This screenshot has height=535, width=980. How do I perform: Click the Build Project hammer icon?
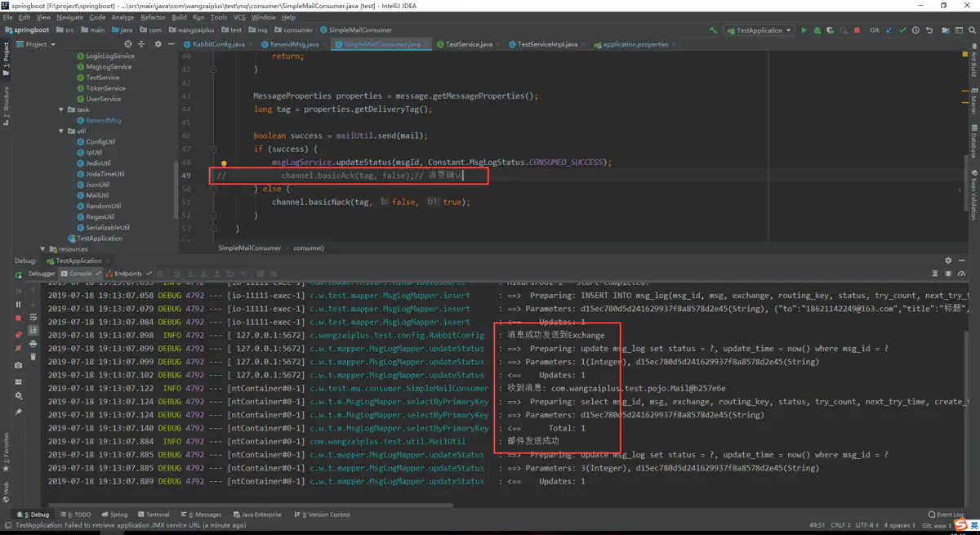(713, 30)
